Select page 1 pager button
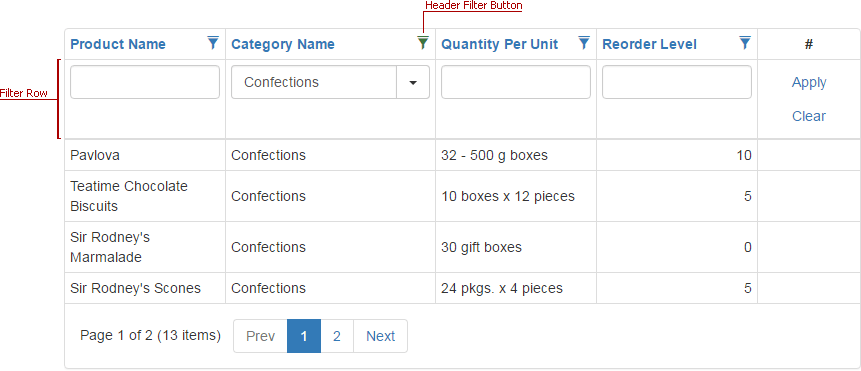861x371 pixels. 304,336
